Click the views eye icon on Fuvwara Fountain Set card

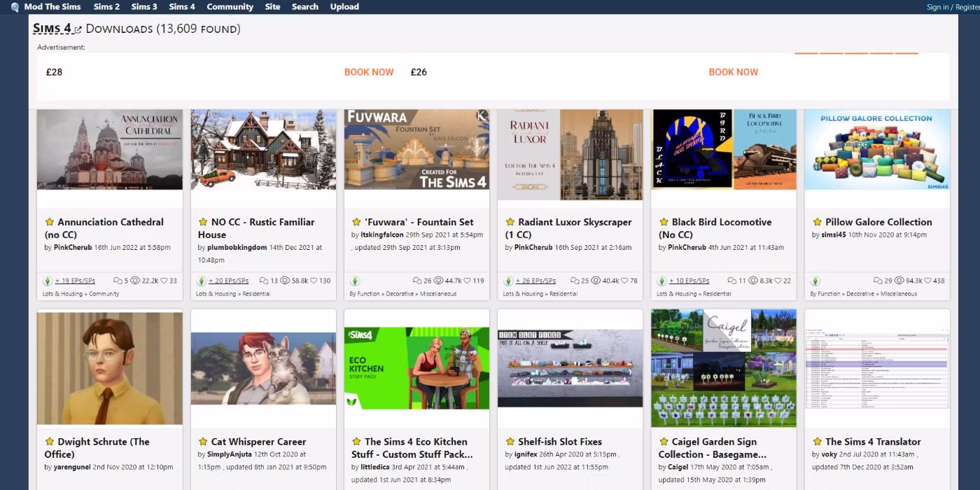pos(440,281)
